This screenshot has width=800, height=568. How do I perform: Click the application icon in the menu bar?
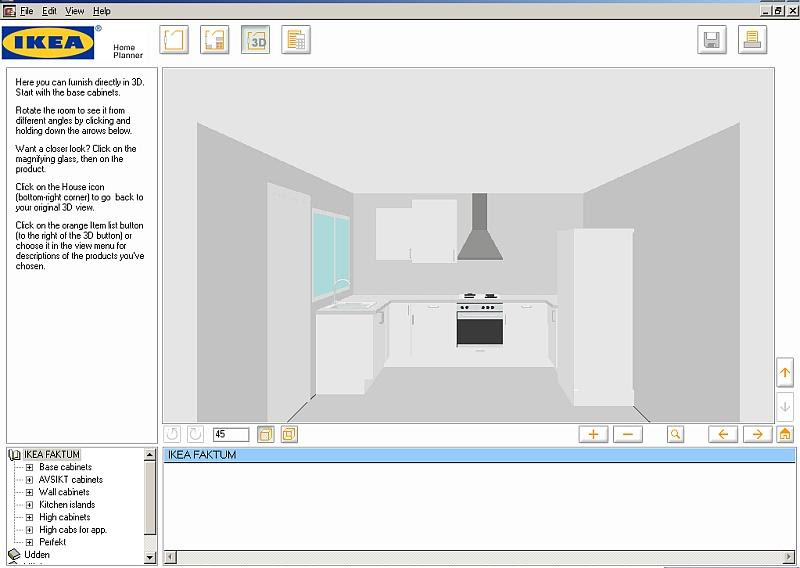click(x=9, y=11)
